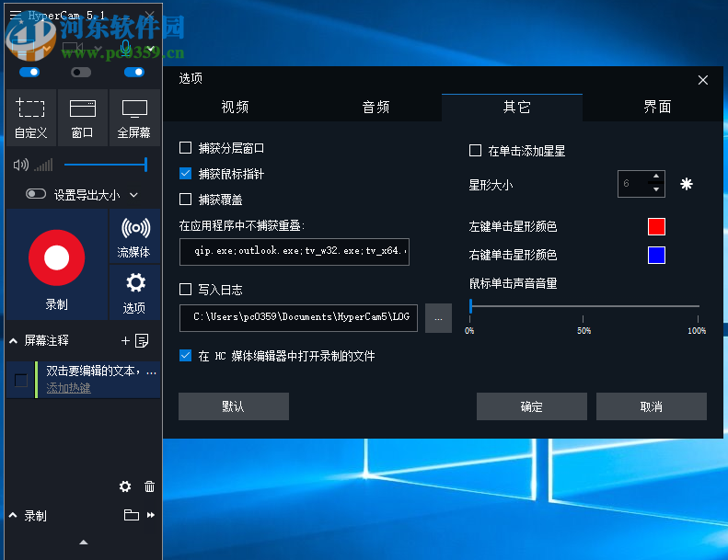Adjust the 鼠标单击声音音量 slider handle

(471, 306)
